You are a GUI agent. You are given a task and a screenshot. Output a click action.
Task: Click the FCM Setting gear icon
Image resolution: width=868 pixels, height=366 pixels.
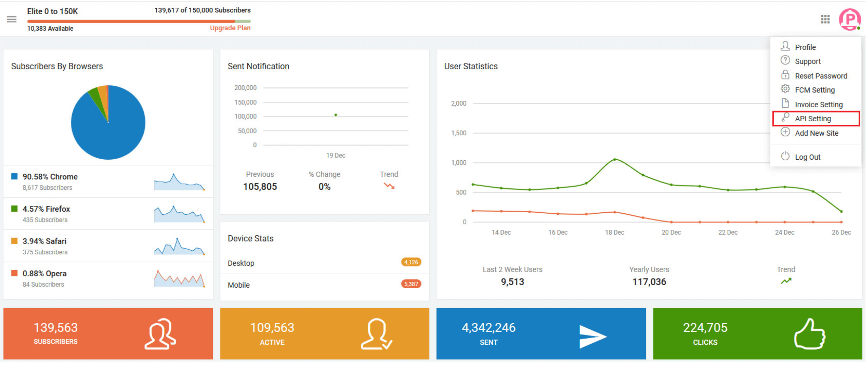786,90
